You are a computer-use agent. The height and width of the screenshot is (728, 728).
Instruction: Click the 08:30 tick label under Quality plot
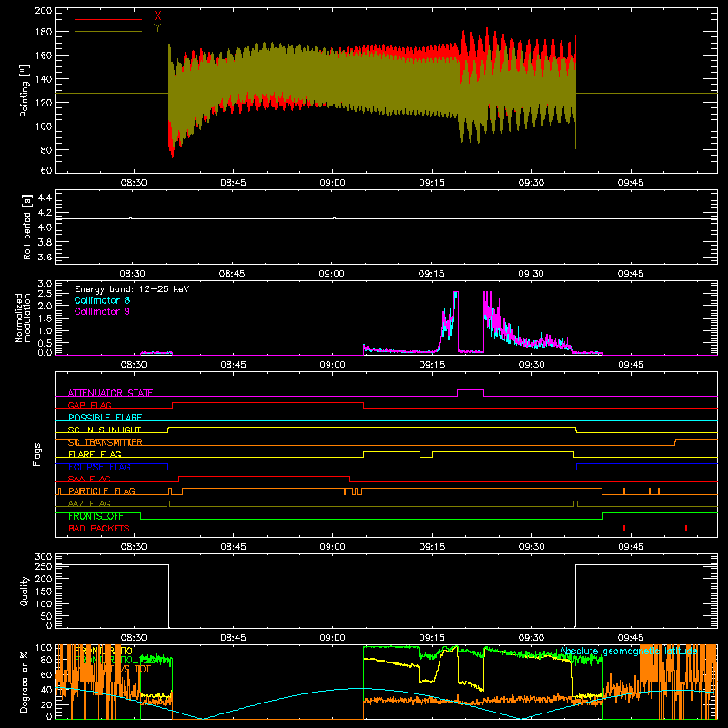[134, 638]
